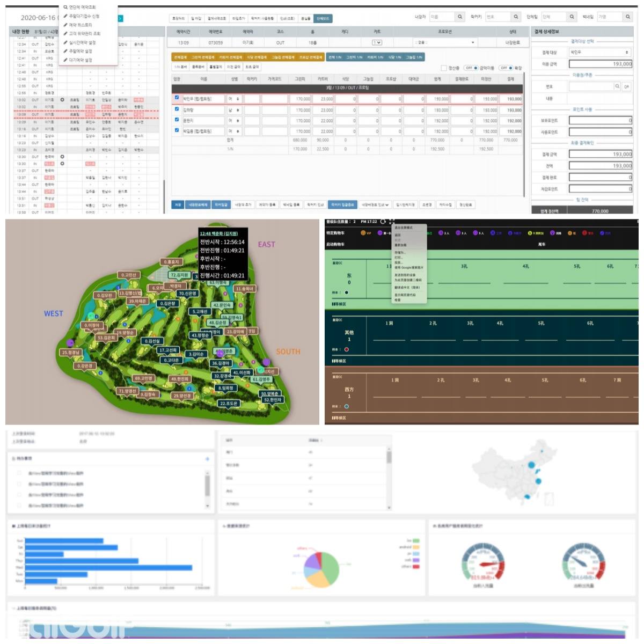Click the fullscreen icon in black header

coord(392,222)
